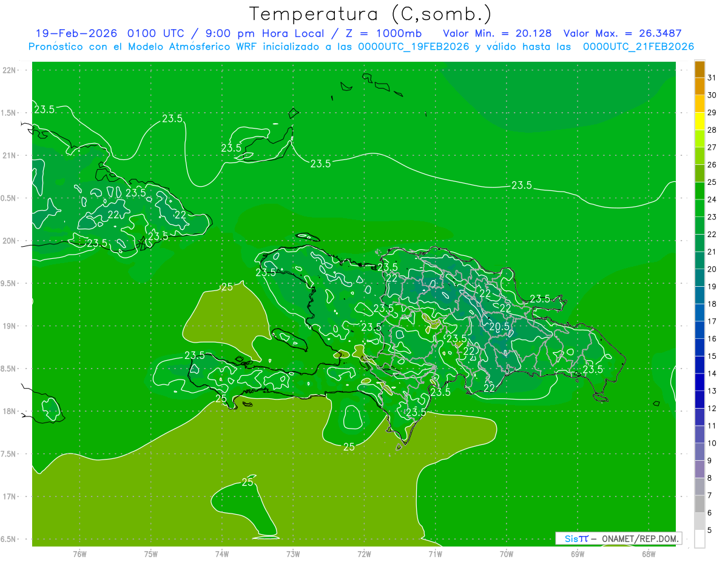
Task: Click the '17N' latitude label
Action: tap(8, 497)
